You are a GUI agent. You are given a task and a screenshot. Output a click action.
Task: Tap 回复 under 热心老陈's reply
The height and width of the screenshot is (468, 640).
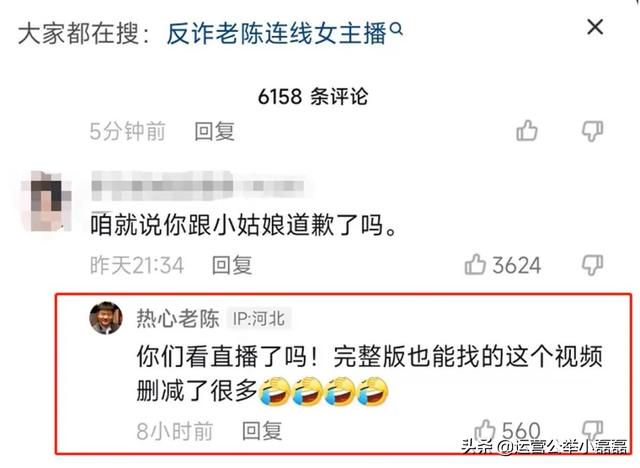click(x=262, y=431)
